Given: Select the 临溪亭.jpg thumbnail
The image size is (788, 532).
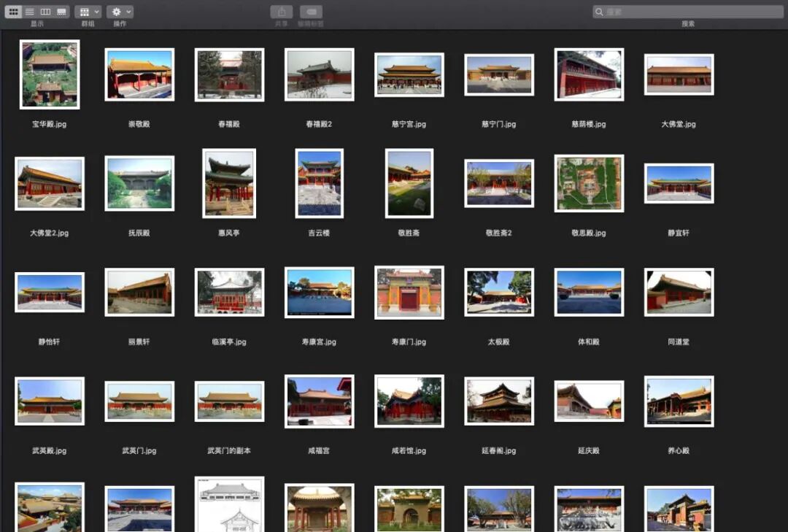Looking at the screenshot, I should pos(229,292).
